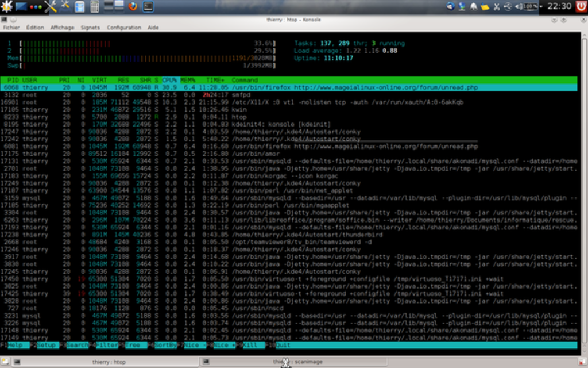Open the Thunderbird tray icon
Image resolution: width=588 pixels, height=368 pixels.
pos(450,6)
